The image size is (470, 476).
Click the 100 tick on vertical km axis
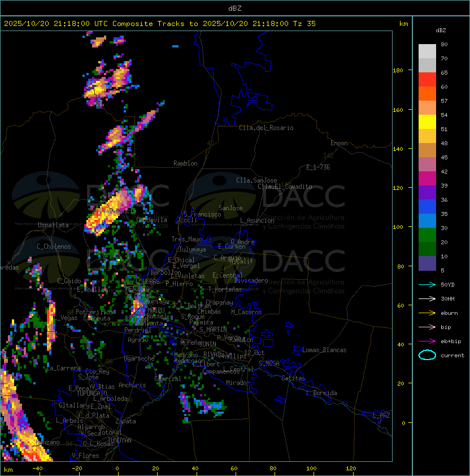click(398, 227)
